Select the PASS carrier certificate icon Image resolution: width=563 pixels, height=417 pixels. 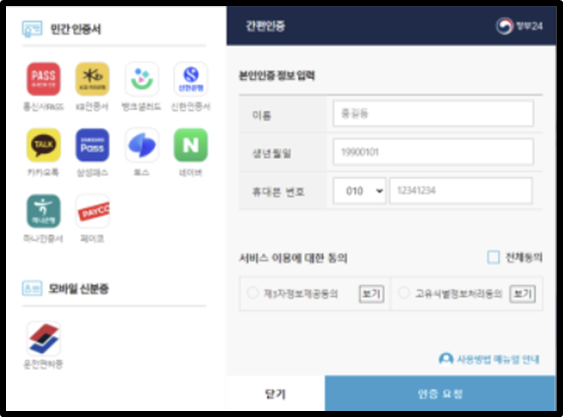click(43, 79)
